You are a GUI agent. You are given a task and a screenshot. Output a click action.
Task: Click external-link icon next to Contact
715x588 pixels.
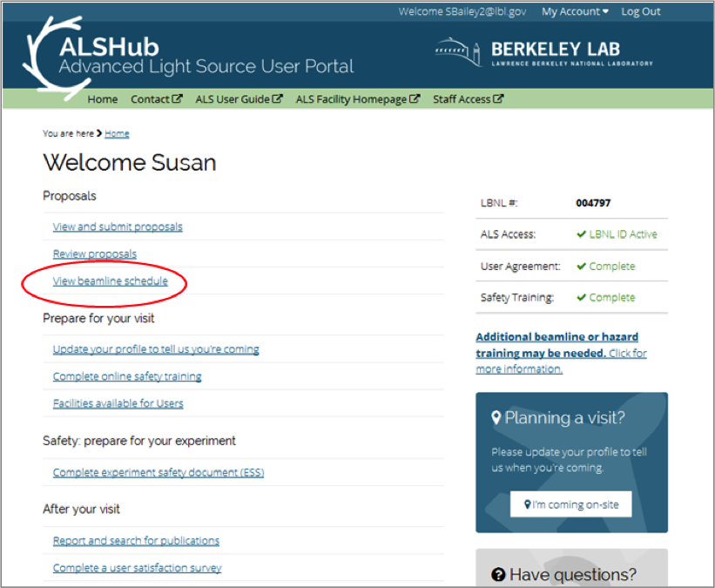tap(178, 99)
